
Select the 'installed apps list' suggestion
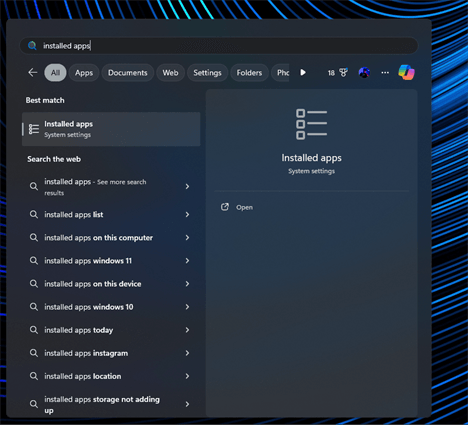coord(111,214)
